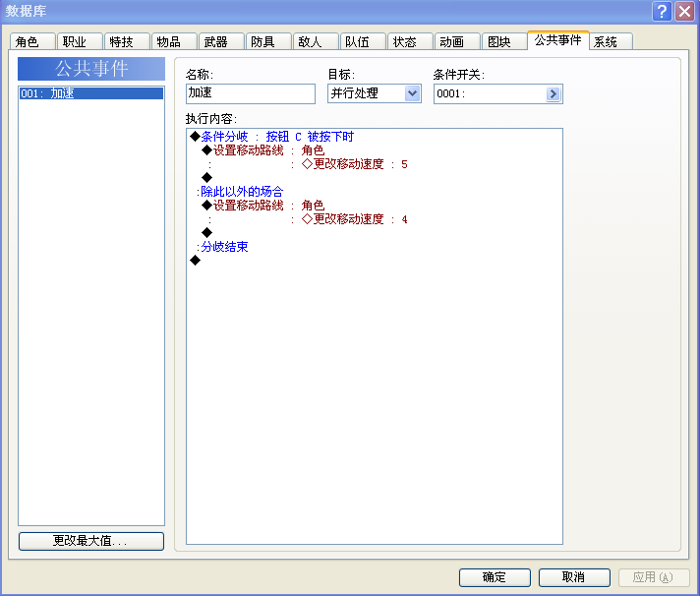Select the 除此以外的场合 line
Screen dimensions: 700x596
point(242,192)
